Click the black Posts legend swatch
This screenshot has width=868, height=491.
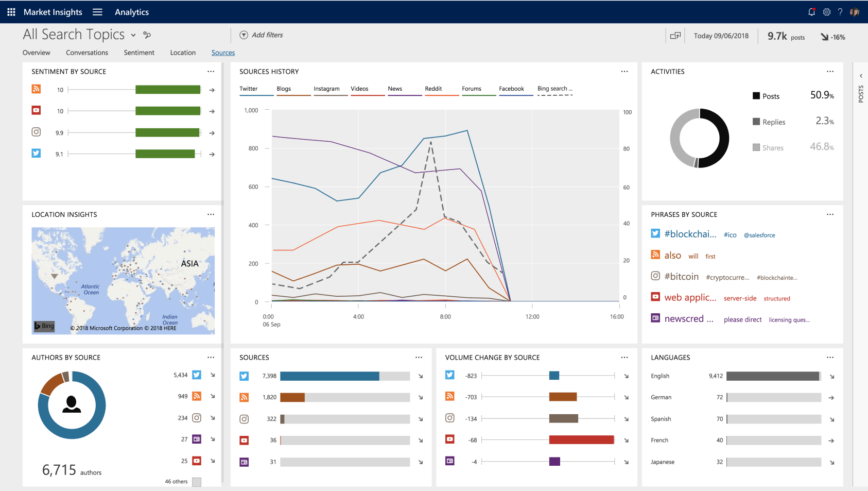[756, 96]
